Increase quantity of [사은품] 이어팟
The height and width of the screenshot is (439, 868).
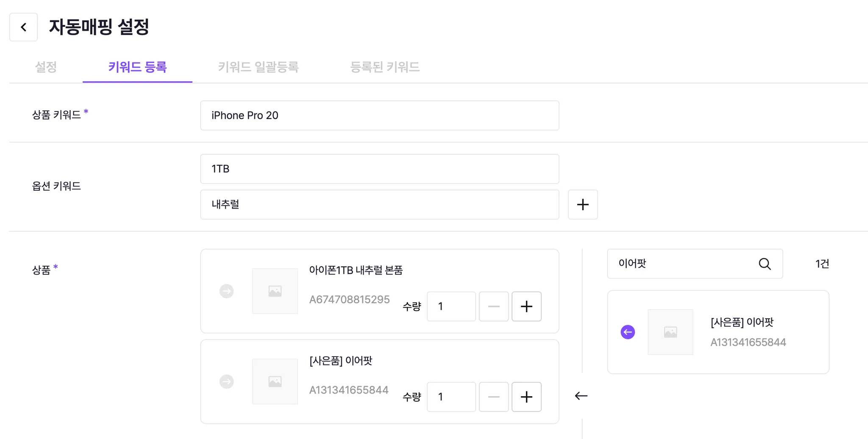click(x=526, y=397)
